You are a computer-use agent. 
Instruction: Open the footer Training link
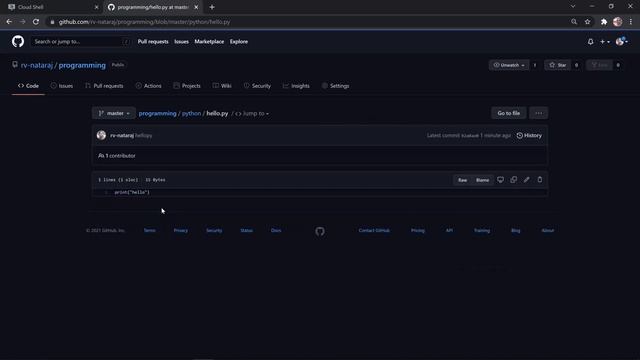(x=482, y=231)
